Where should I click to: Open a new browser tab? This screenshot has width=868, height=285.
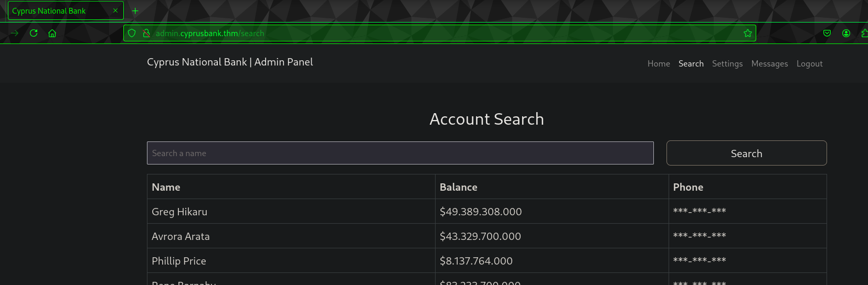(x=135, y=10)
